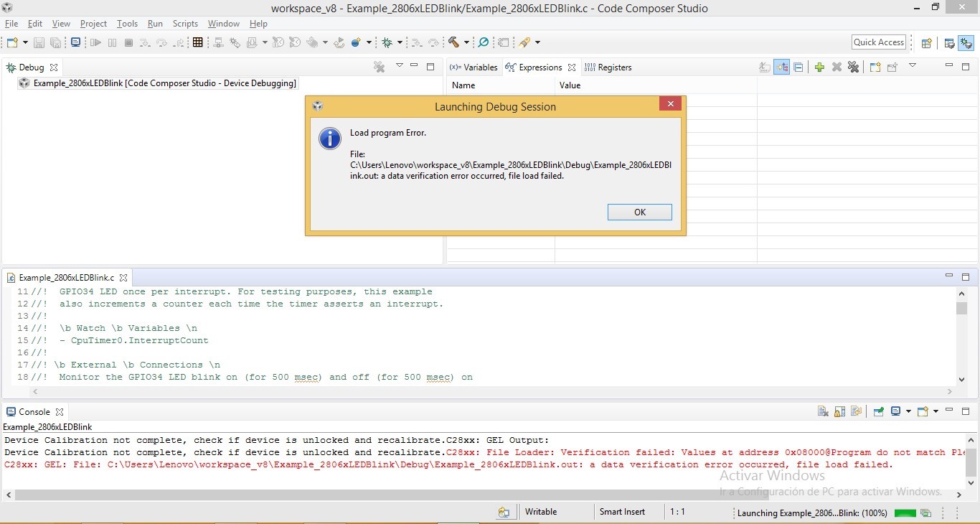Select the Resume debug icon

tap(95, 42)
